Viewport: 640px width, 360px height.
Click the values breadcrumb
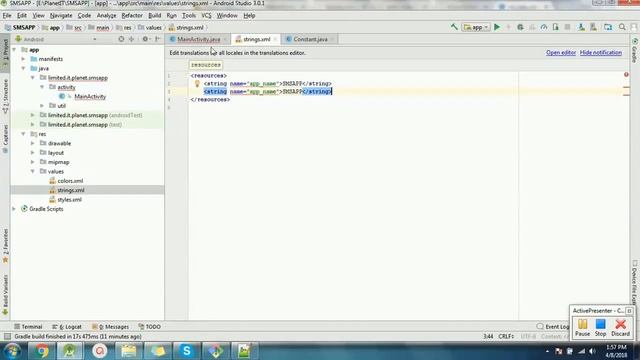click(x=150, y=27)
